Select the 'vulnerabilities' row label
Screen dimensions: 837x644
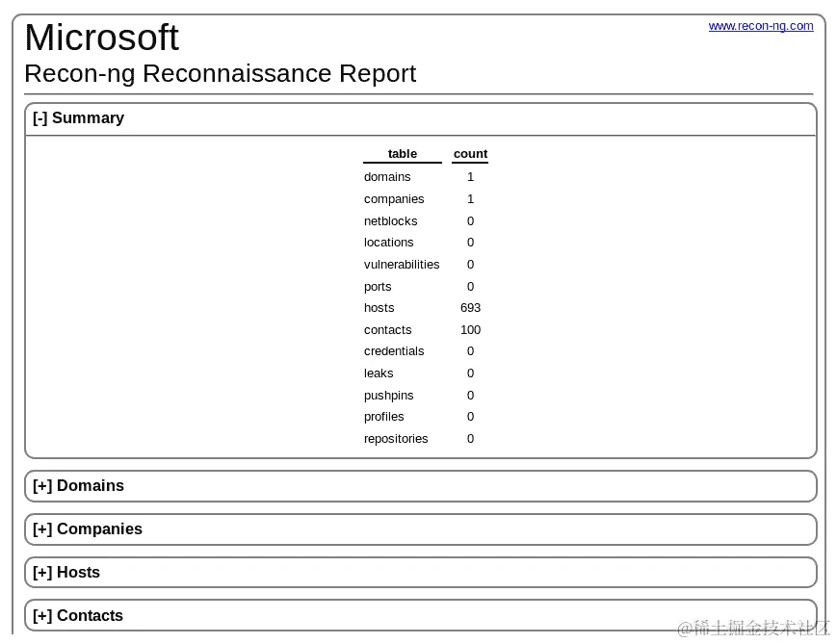coord(402,265)
